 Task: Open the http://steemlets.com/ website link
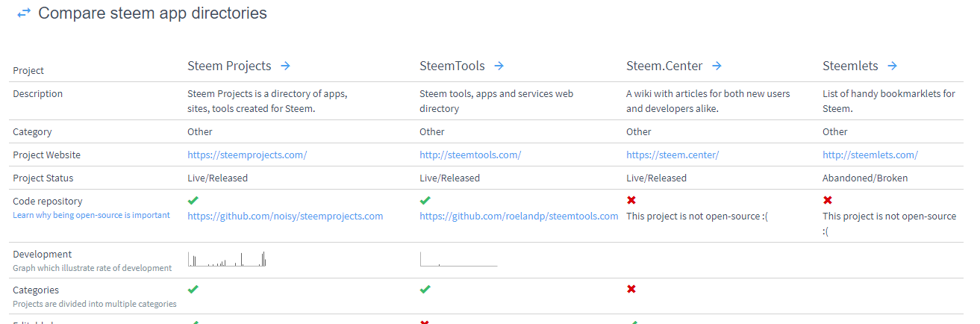[x=870, y=155]
